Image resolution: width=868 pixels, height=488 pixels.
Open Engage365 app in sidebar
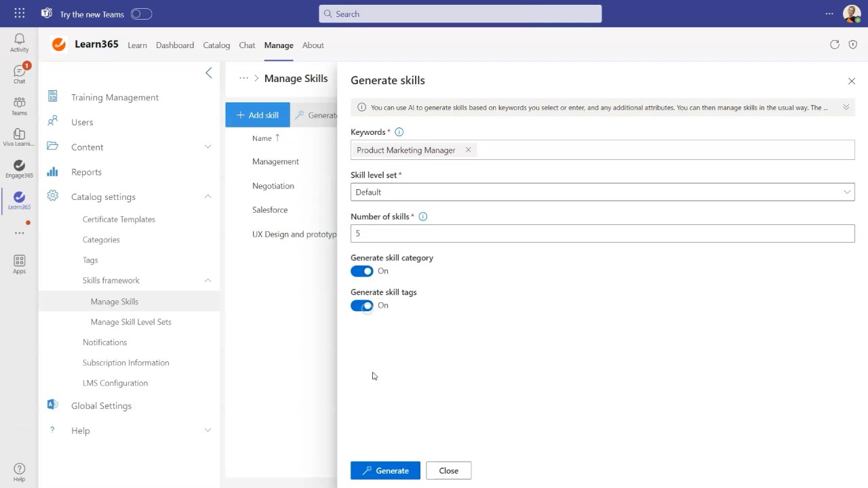(19, 169)
